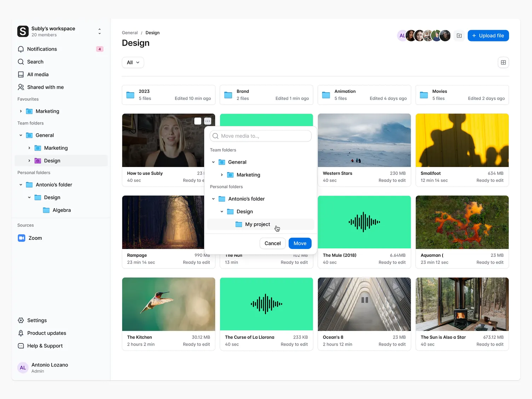Image resolution: width=532 pixels, height=399 pixels.
Task: Open the All filter dropdown
Action: 133,62
